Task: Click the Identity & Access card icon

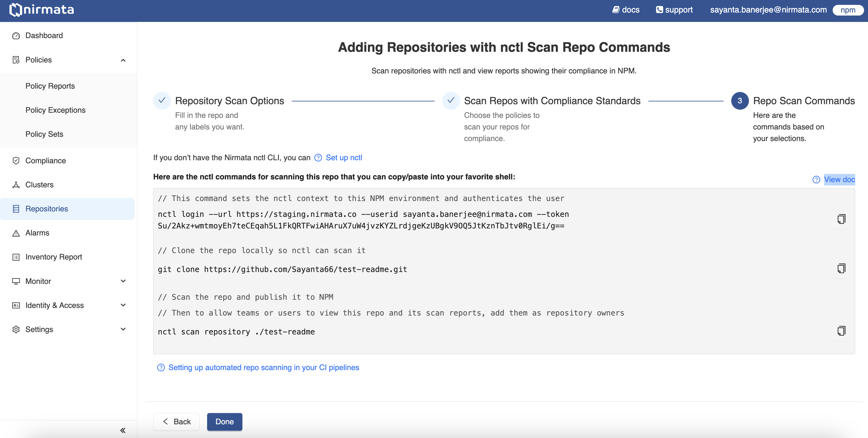Action: pos(16,305)
